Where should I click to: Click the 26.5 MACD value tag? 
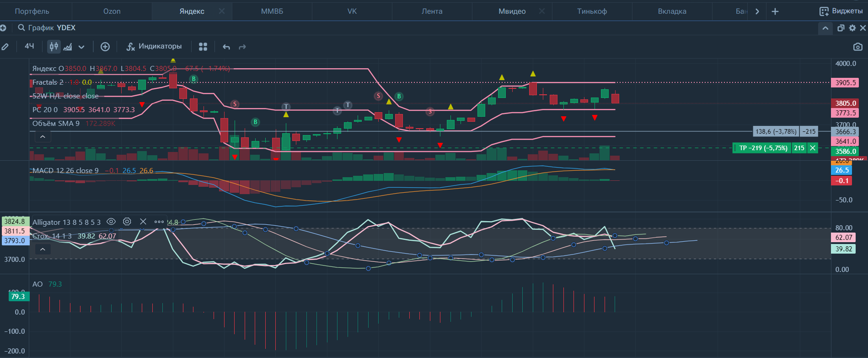point(841,170)
